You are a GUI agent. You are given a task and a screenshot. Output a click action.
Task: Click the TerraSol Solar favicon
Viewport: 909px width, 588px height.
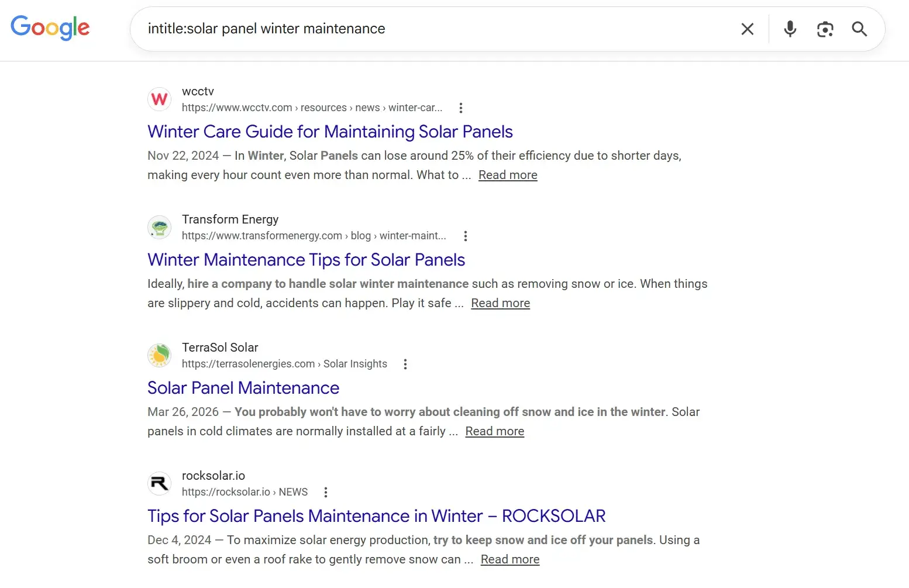(x=159, y=355)
